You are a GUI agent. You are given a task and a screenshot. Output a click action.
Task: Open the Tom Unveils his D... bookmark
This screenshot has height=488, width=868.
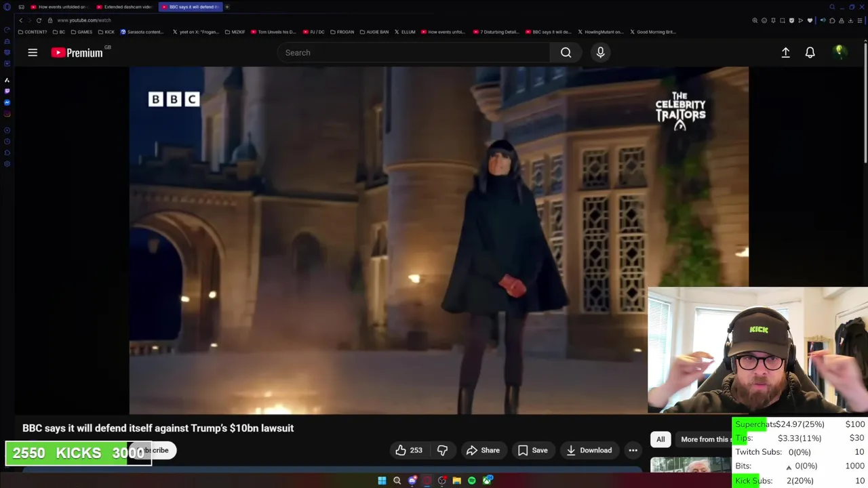pos(273,32)
